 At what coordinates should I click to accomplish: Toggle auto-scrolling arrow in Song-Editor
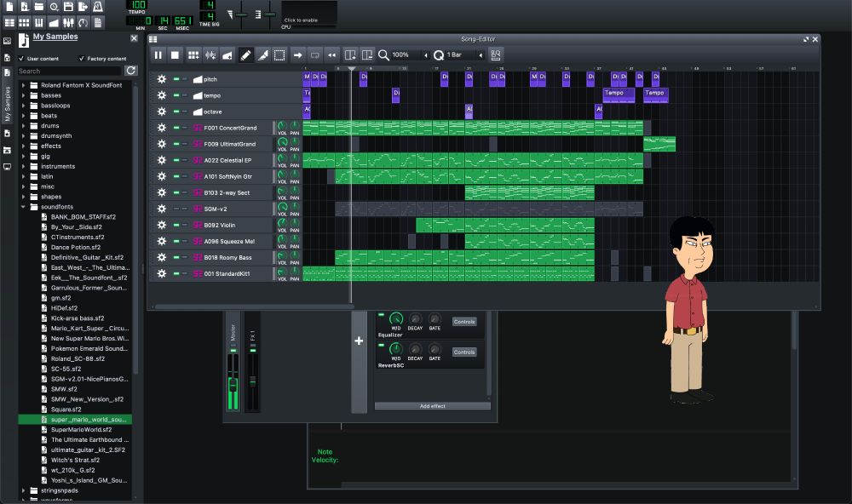pyautogui.click(x=297, y=54)
